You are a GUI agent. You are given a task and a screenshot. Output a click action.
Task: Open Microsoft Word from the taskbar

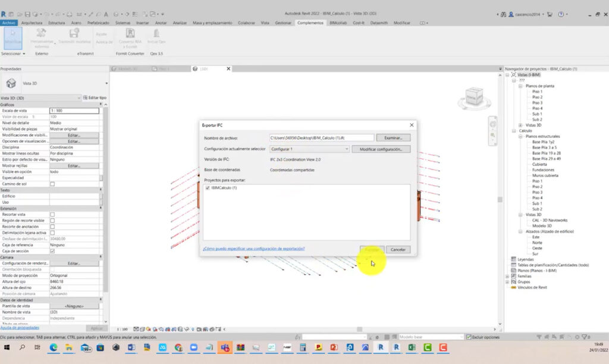[131, 347]
